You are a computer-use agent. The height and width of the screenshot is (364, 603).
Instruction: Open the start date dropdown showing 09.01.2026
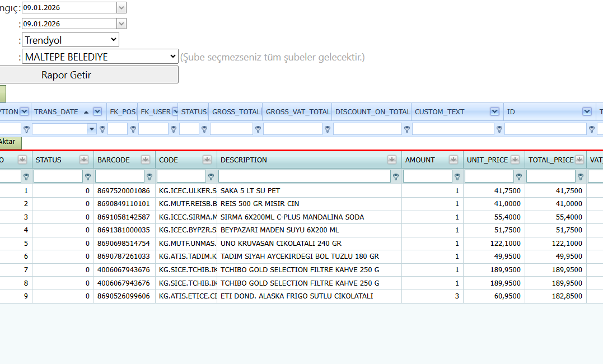coord(121,8)
